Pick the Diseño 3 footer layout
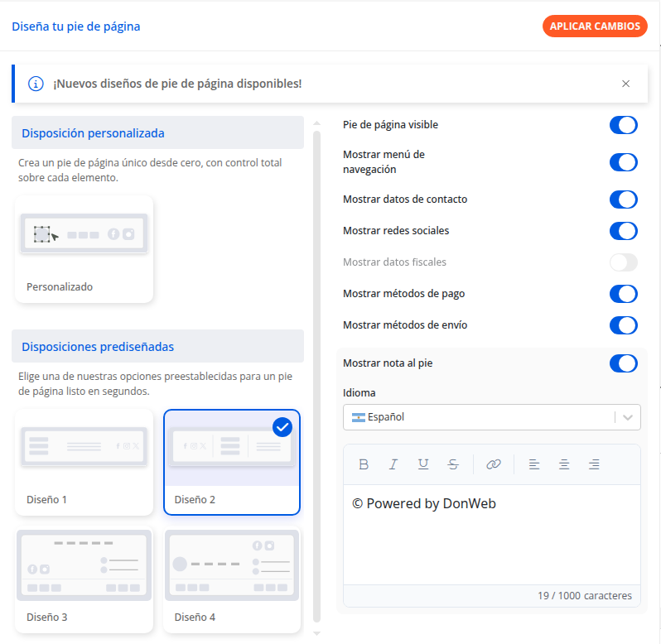The width and height of the screenshot is (661, 644). pos(84,581)
